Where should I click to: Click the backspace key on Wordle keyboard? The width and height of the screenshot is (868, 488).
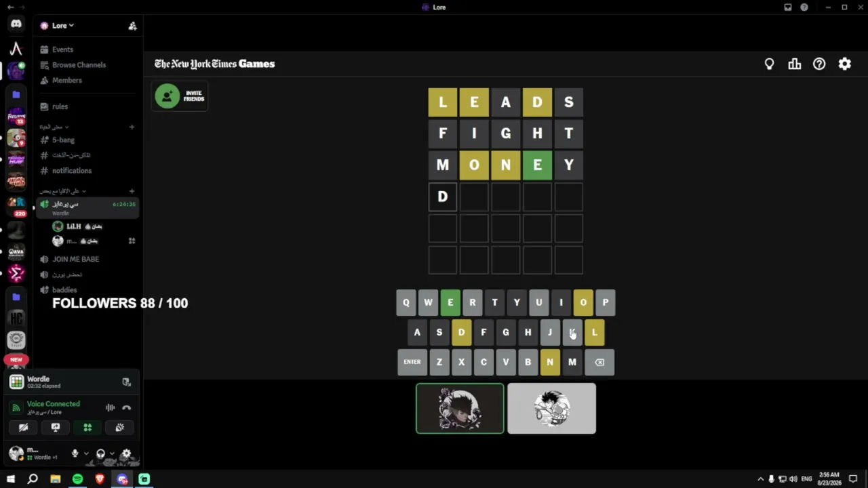click(x=599, y=362)
